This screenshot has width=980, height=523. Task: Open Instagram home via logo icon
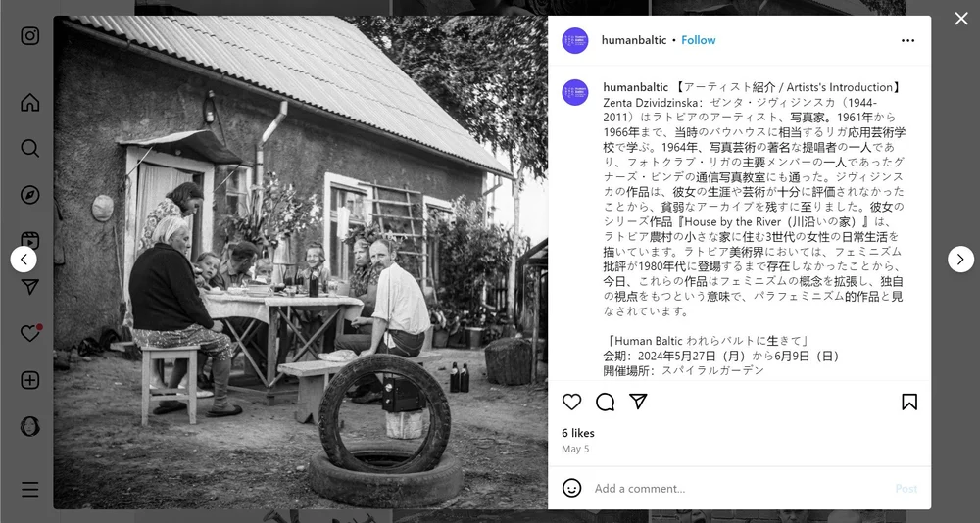[30, 35]
